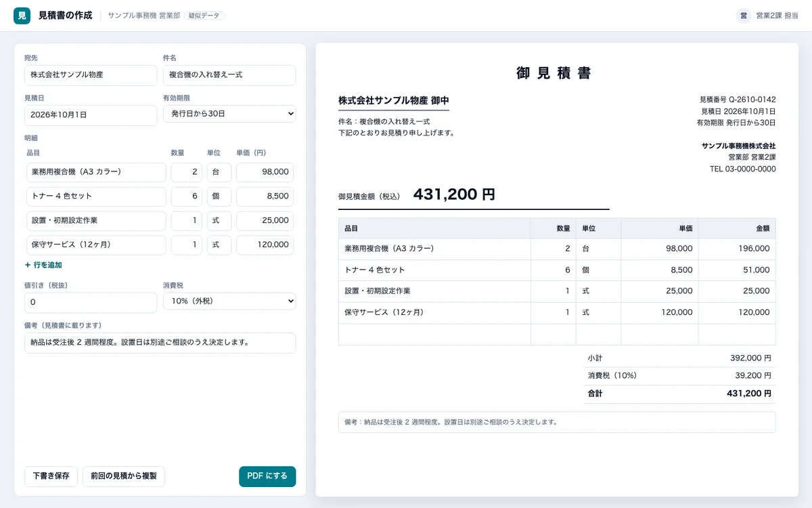Viewport: 812px width, 508px height.
Task: Focus the 見積日 date field
Action: tap(91, 115)
